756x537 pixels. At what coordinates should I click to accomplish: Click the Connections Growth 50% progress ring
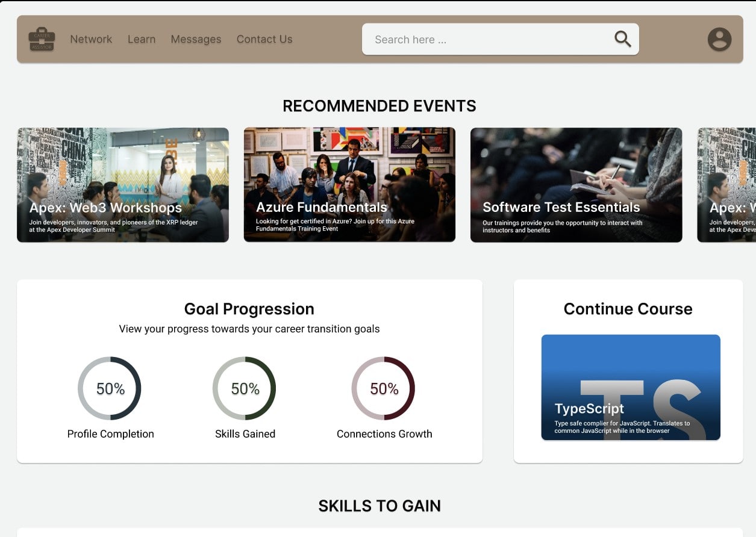(x=384, y=388)
